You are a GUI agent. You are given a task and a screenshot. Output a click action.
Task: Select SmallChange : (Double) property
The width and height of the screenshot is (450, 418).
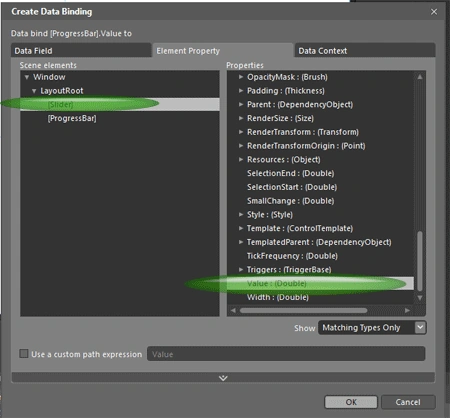pyautogui.click(x=290, y=201)
